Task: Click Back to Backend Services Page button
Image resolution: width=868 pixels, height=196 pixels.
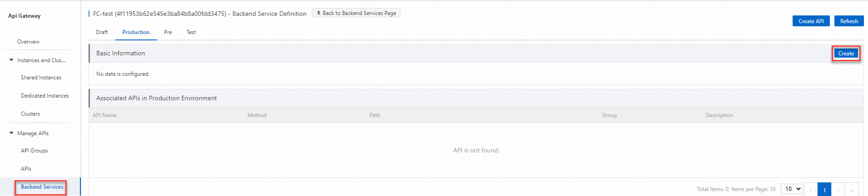Action: (x=356, y=13)
